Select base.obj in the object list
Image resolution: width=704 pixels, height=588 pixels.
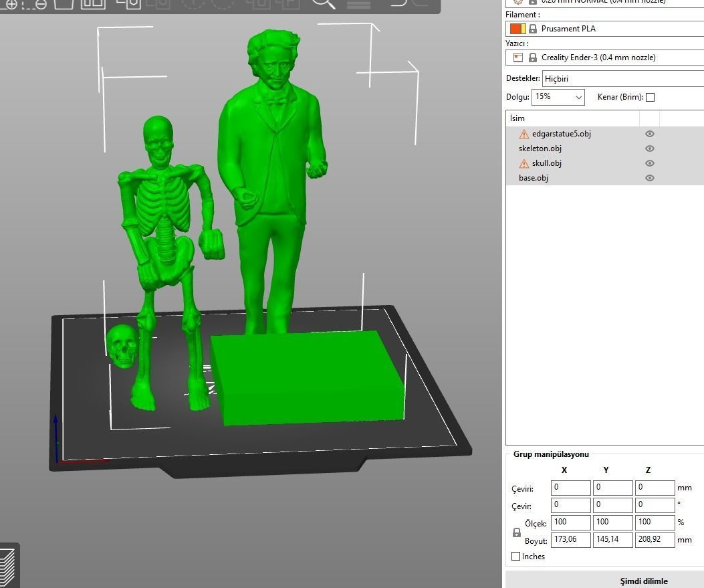[x=534, y=179]
